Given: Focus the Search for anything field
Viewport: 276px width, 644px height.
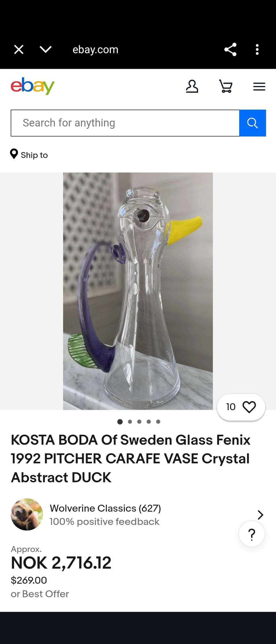Looking at the screenshot, I should [125, 123].
